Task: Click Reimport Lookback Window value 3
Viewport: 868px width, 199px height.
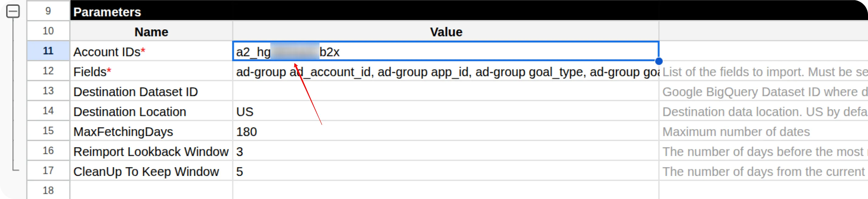Action: (x=446, y=151)
